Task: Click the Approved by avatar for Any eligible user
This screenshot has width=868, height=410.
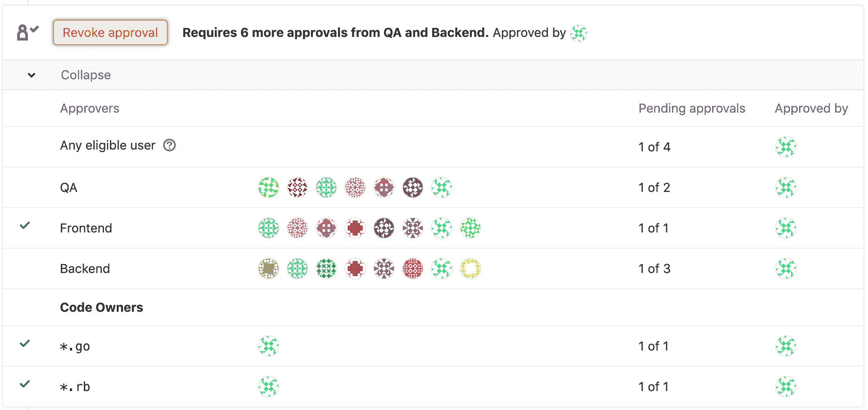Action: click(786, 147)
